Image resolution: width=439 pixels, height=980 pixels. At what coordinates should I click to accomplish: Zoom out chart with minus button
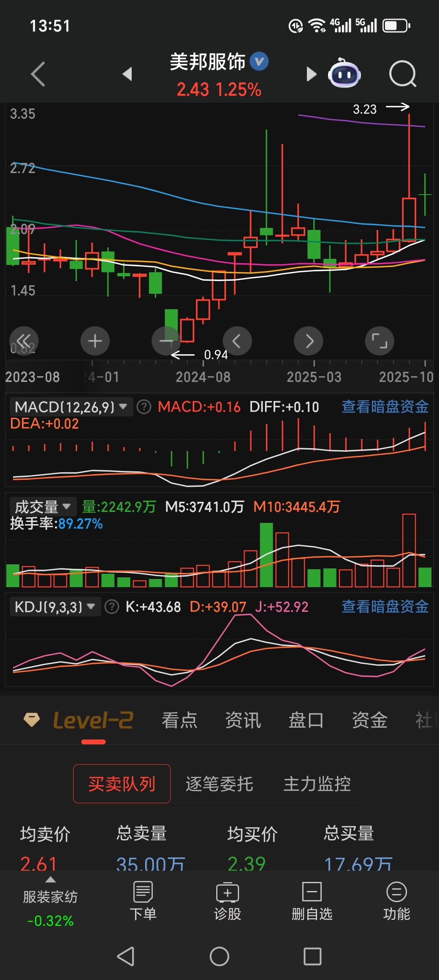click(x=166, y=341)
